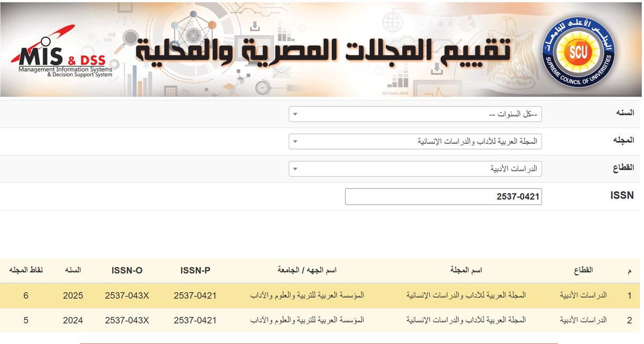This screenshot has width=644, height=344.
Task: Click the القطاع table column header
Action: point(584,270)
